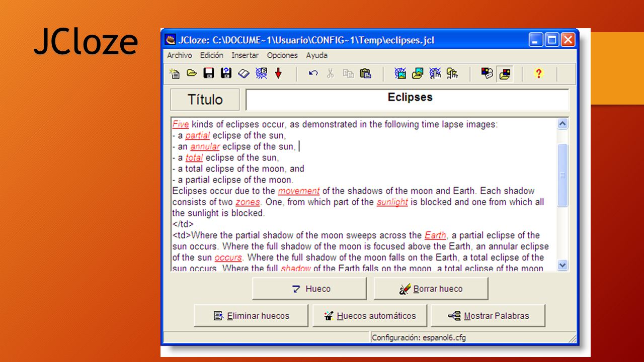Click the red gap word total
644x362 pixels.
click(194, 157)
